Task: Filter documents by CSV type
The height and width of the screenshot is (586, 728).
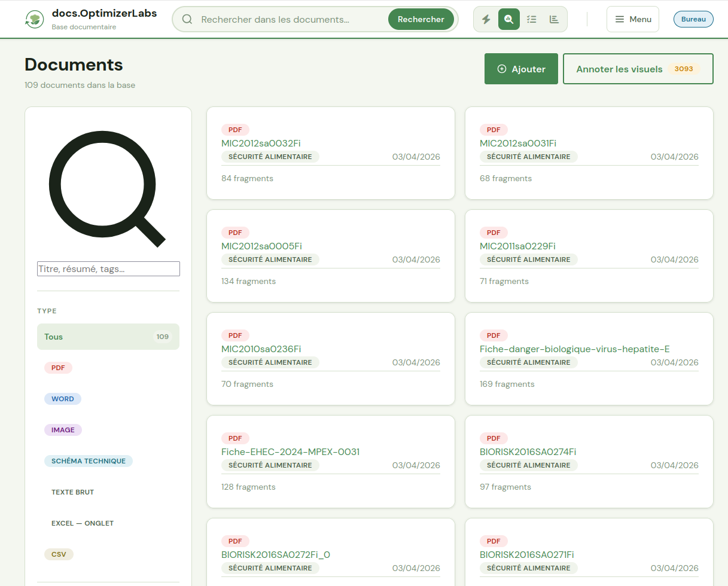Action: click(59, 554)
